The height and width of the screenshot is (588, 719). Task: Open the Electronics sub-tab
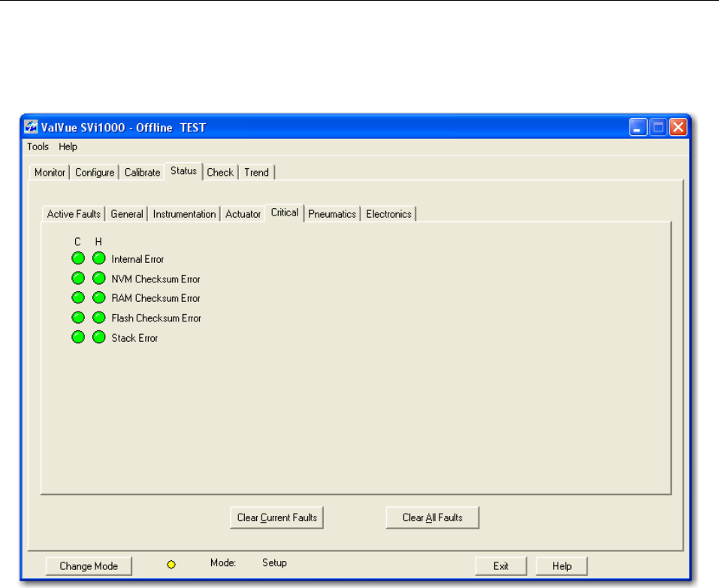pos(388,214)
